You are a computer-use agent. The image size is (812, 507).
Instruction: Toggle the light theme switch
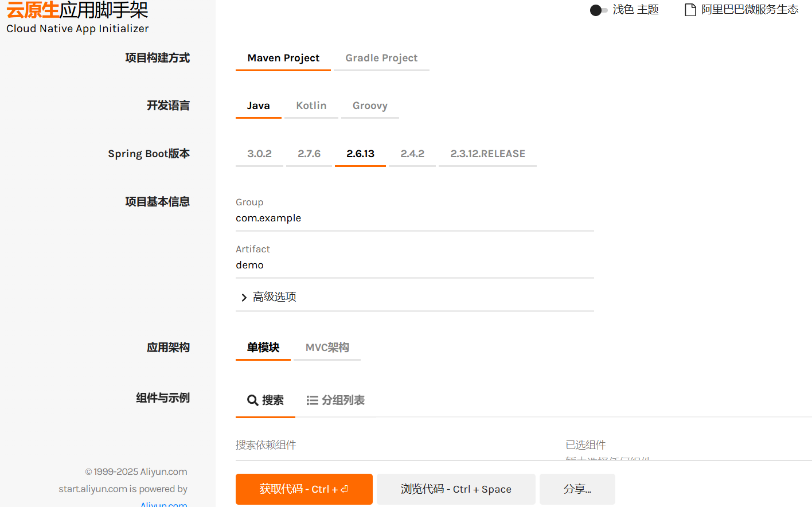coord(599,10)
